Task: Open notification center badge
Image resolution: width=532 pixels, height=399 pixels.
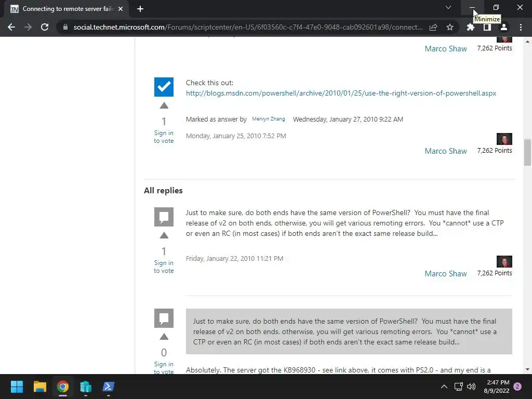Action: coord(517,387)
